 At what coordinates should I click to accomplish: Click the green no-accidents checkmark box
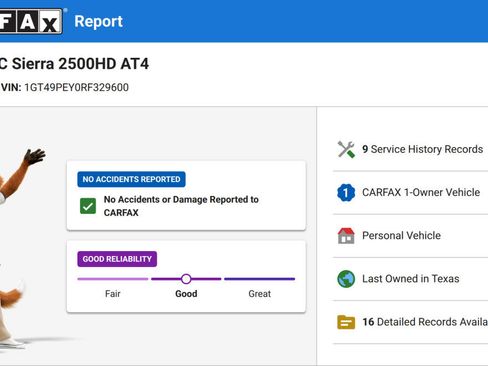pyautogui.click(x=88, y=206)
